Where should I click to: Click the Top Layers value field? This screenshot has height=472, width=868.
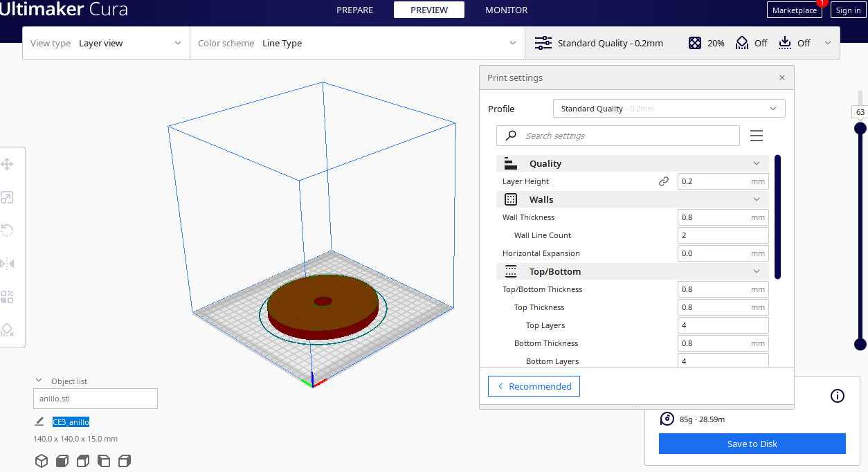click(x=723, y=325)
